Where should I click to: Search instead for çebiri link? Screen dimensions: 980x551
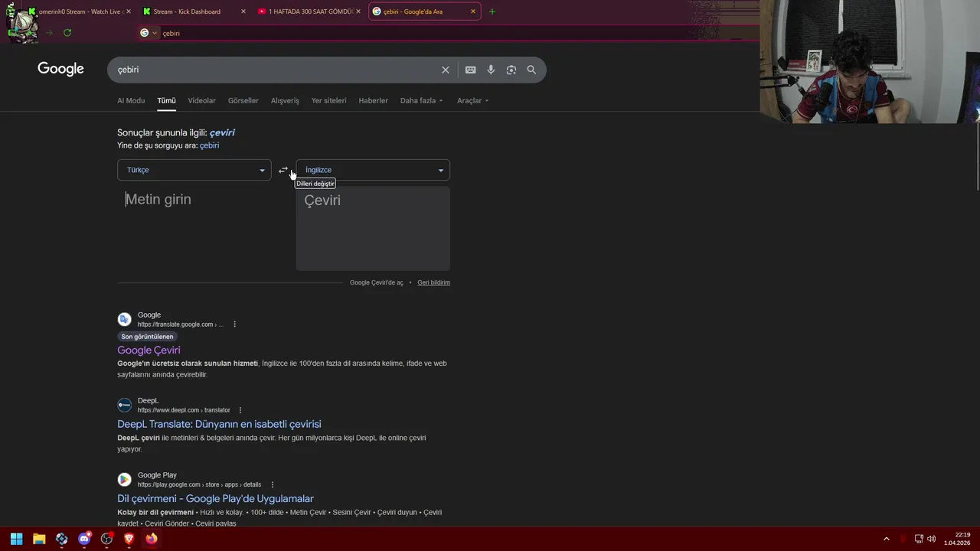209,145
